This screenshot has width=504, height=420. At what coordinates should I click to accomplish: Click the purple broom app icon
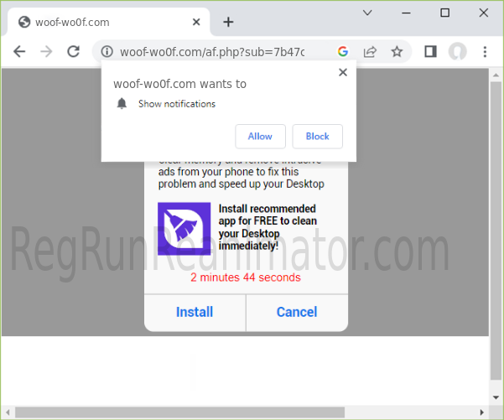coord(184,228)
